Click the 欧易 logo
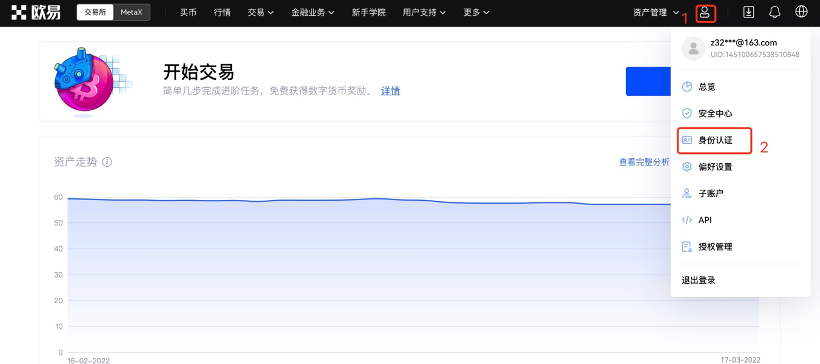This screenshot has height=364, width=820. click(36, 12)
